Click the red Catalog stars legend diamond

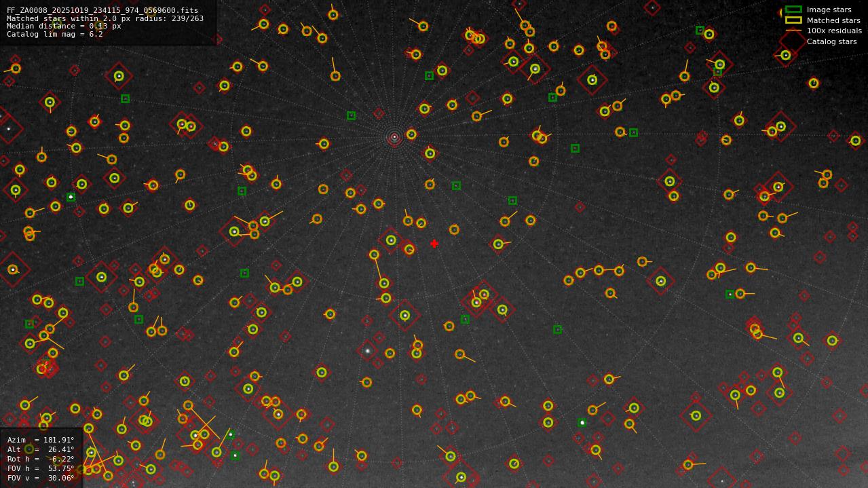[x=793, y=41]
